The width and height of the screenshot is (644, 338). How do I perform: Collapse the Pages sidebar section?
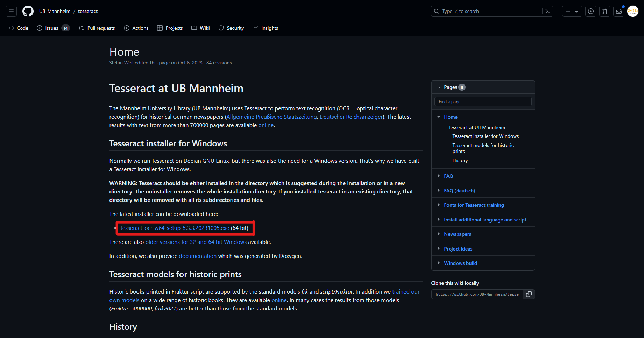coord(439,87)
